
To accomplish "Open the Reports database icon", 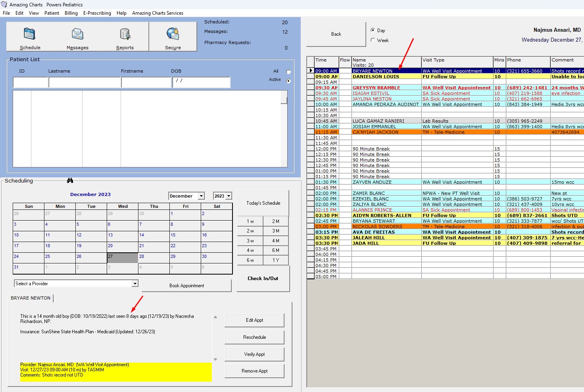I will pyautogui.click(x=125, y=34).
